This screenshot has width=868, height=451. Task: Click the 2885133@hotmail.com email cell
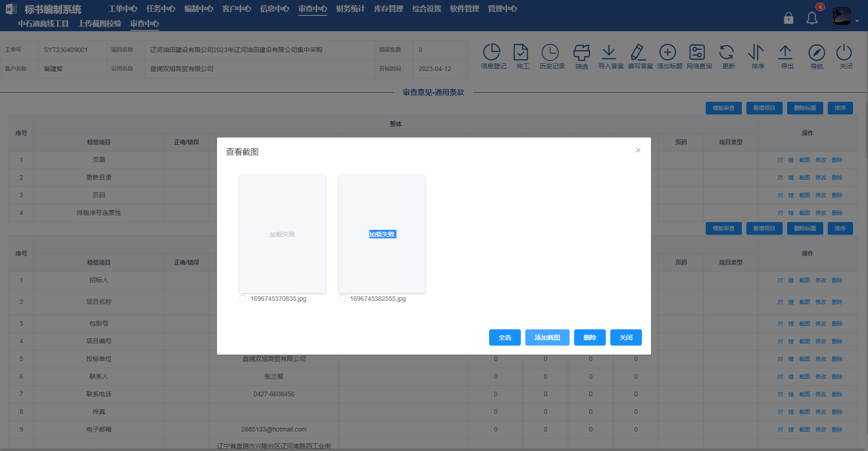click(x=274, y=429)
